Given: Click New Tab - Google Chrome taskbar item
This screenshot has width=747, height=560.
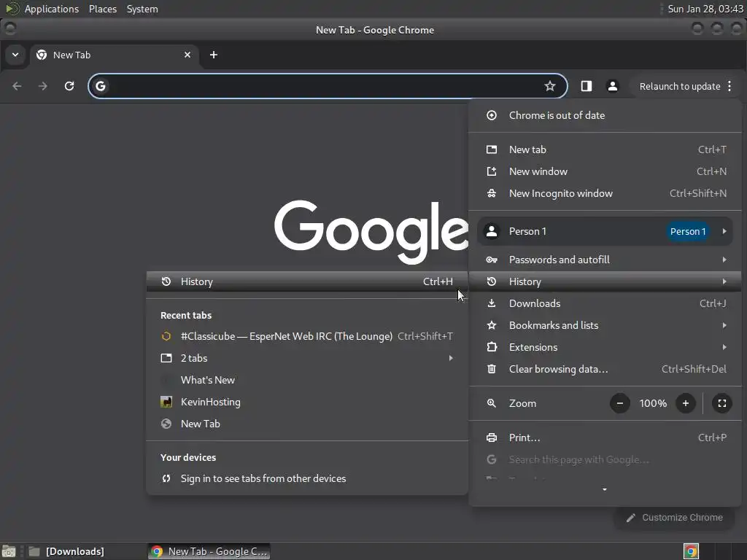Looking at the screenshot, I should pyautogui.click(x=209, y=551).
